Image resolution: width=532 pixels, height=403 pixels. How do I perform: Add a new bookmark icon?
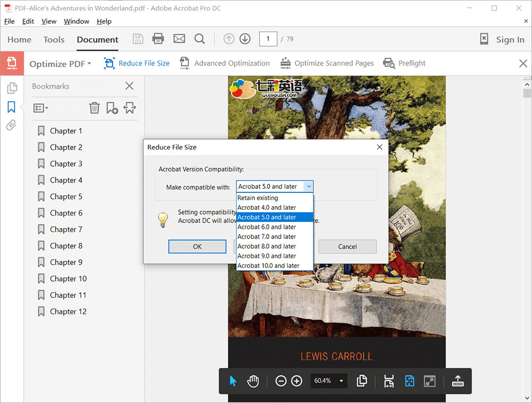[112, 108]
